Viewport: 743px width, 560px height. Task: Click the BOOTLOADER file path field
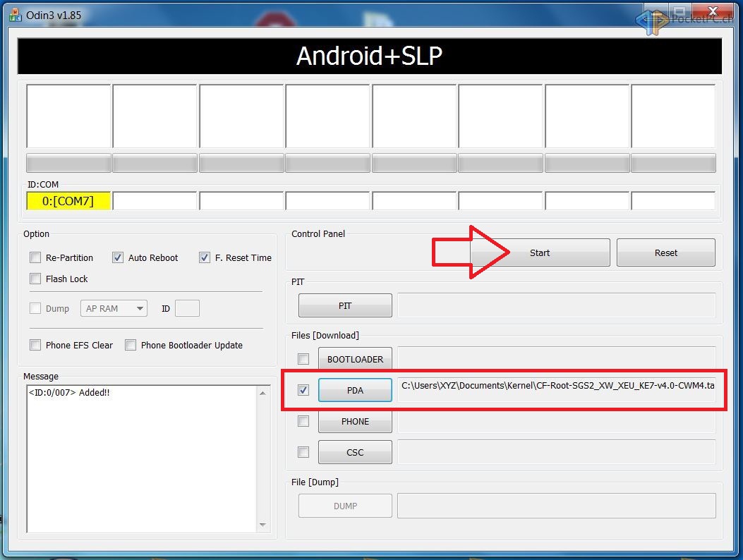[556, 358]
